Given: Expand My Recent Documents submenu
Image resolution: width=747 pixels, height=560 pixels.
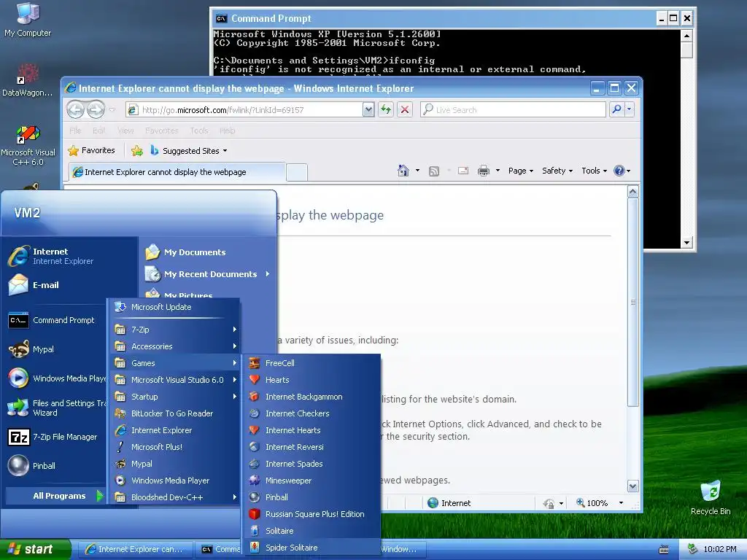Looking at the screenshot, I should [208, 274].
